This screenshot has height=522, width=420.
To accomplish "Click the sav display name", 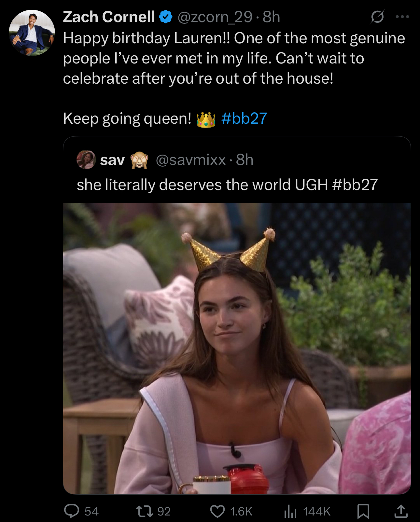I will (112, 160).
